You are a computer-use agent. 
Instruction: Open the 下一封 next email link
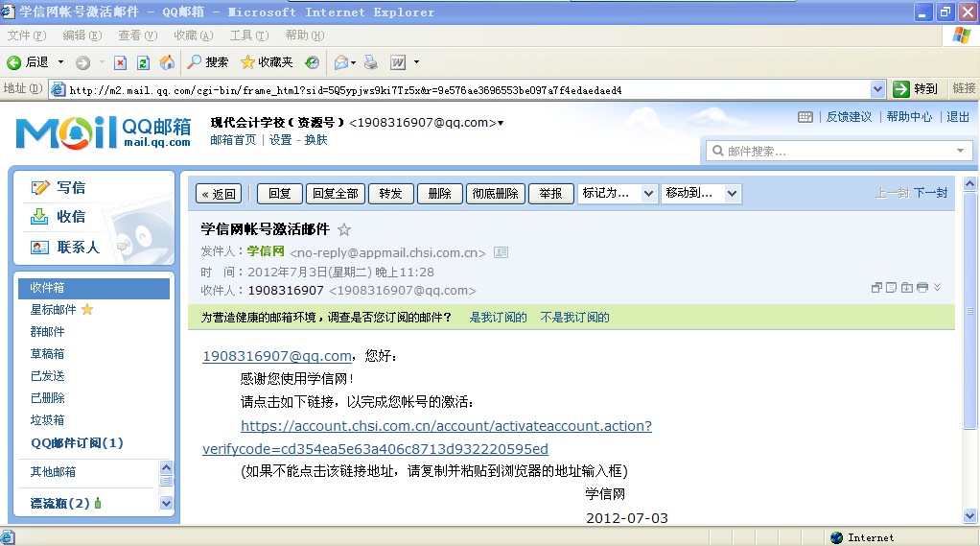pos(931,193)
